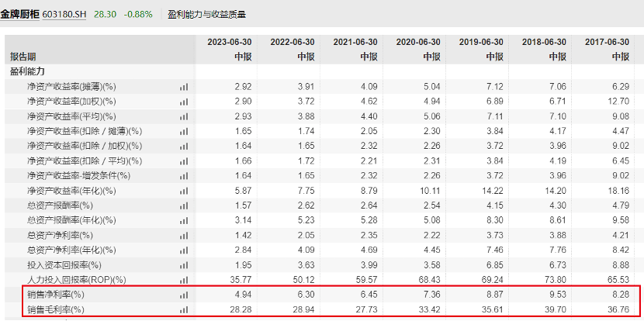
Task: Open chart icon for 净资产收益率(加权)(%)
Action: pyautogui.click(x=184, y=102)
